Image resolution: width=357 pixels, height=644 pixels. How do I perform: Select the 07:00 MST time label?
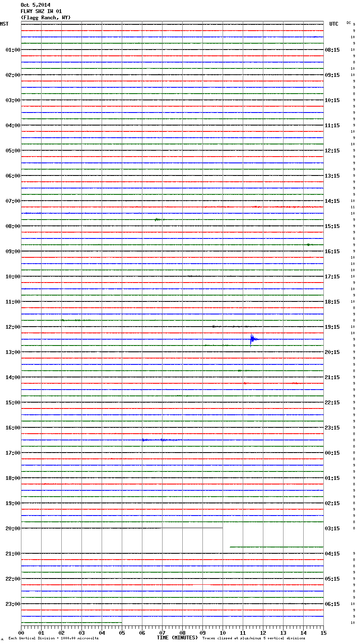(13, 201)
